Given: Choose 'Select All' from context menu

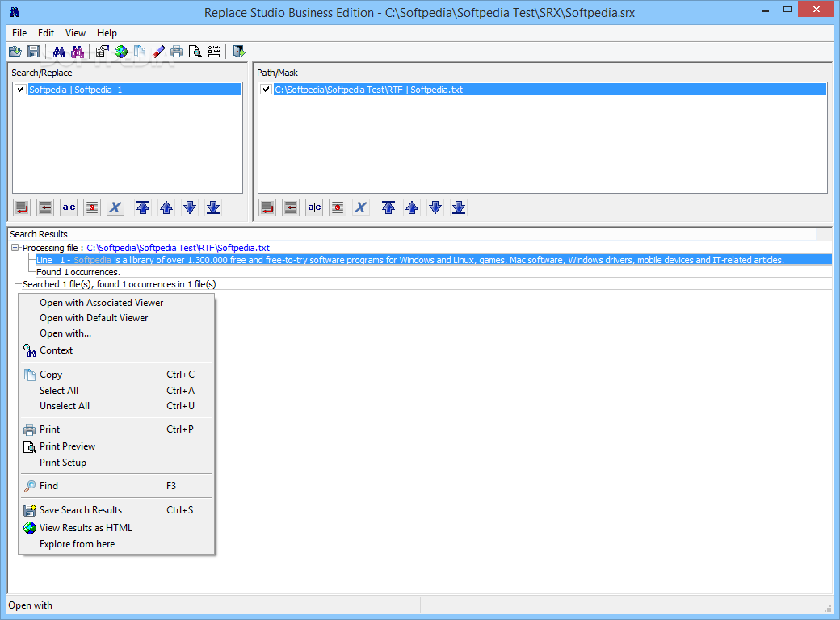Looking at the screenshot, I should pos(116,390).
